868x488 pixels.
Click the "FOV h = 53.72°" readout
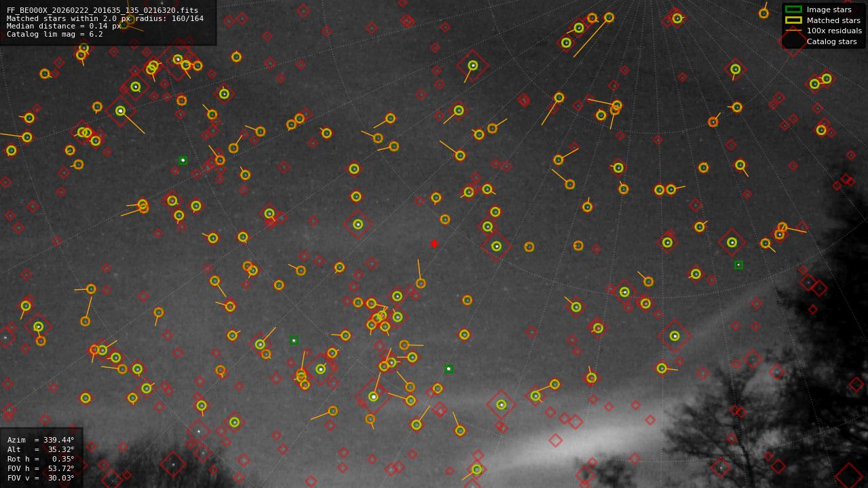click(41, 468)
